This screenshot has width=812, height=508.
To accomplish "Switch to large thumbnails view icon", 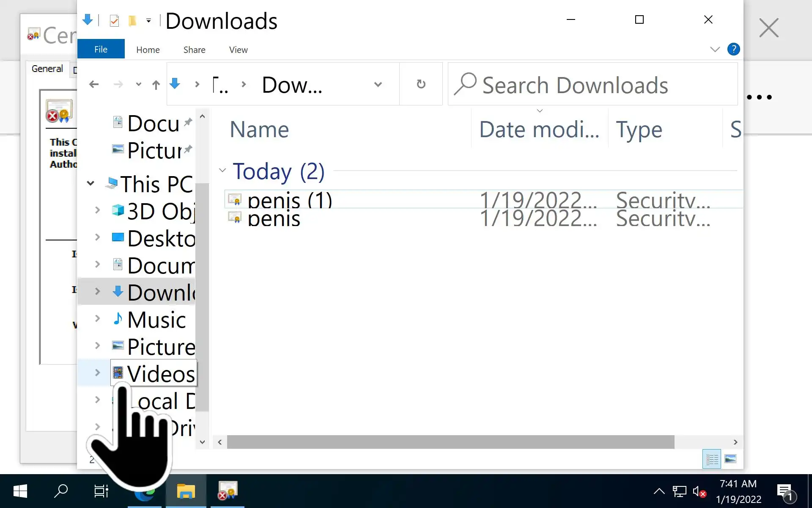I will (x=730, y=459).
